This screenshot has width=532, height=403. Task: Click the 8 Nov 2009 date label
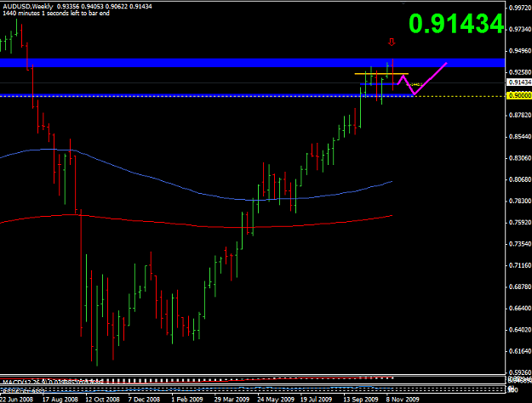pos(402,400)
